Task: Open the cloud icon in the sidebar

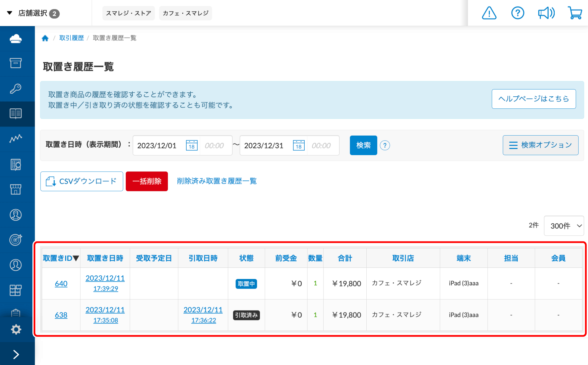Action: coord(16,38)
